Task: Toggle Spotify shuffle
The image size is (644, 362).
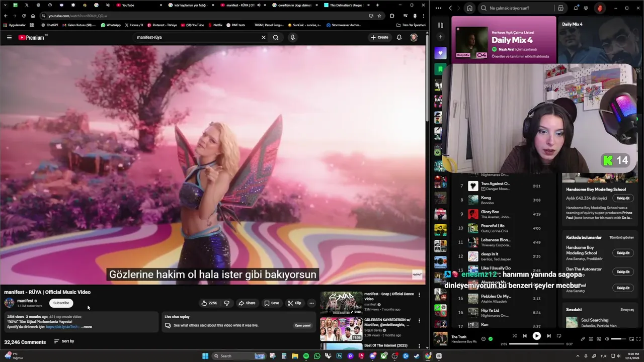Action: [x=514, y=336]
